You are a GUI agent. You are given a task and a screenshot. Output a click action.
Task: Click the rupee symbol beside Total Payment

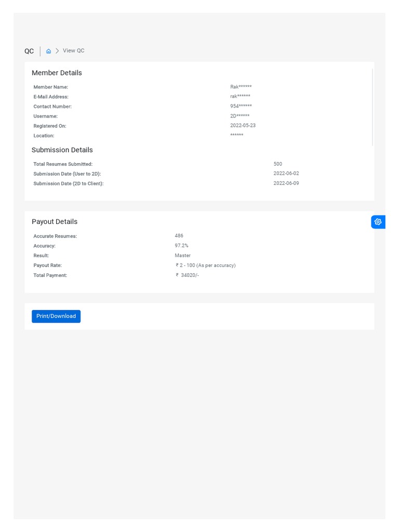tap(177, 275)
